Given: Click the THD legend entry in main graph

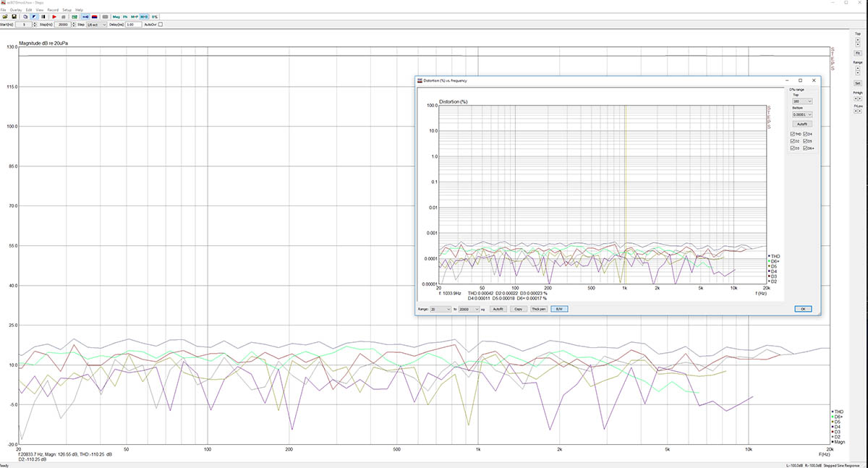Looking at the screenshot, I should 838,412.
